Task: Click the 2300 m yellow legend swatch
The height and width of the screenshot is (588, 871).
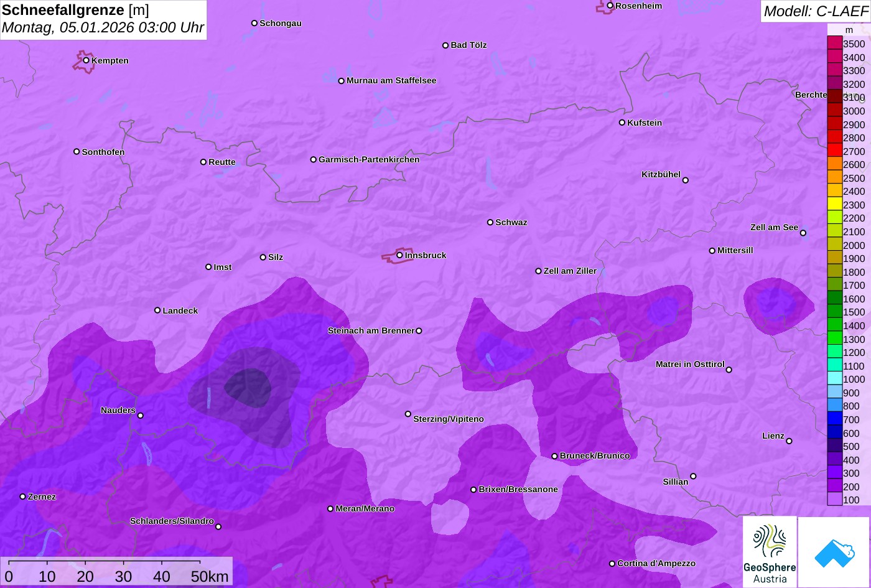Action: coord(835,204)
